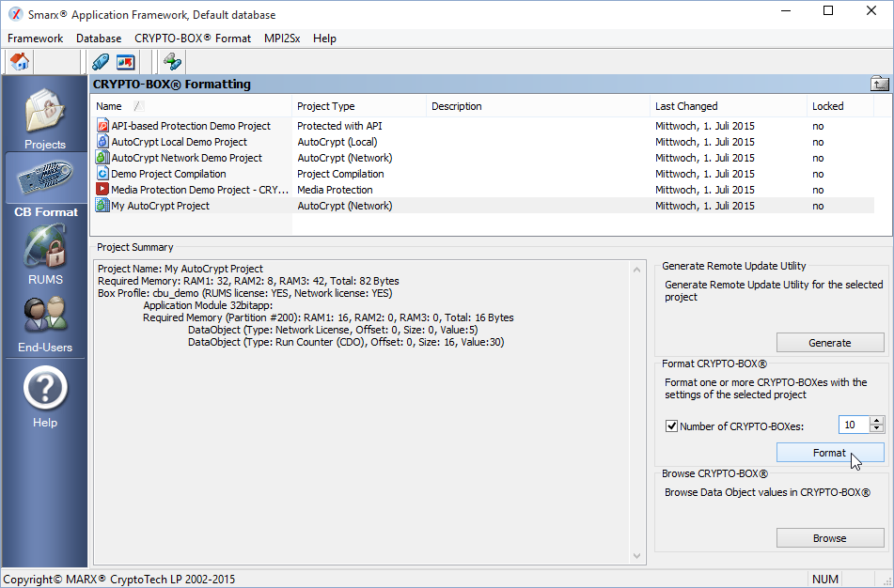Increase the CRYPTO-BOX count with the up arrow

tap(876, 420)
